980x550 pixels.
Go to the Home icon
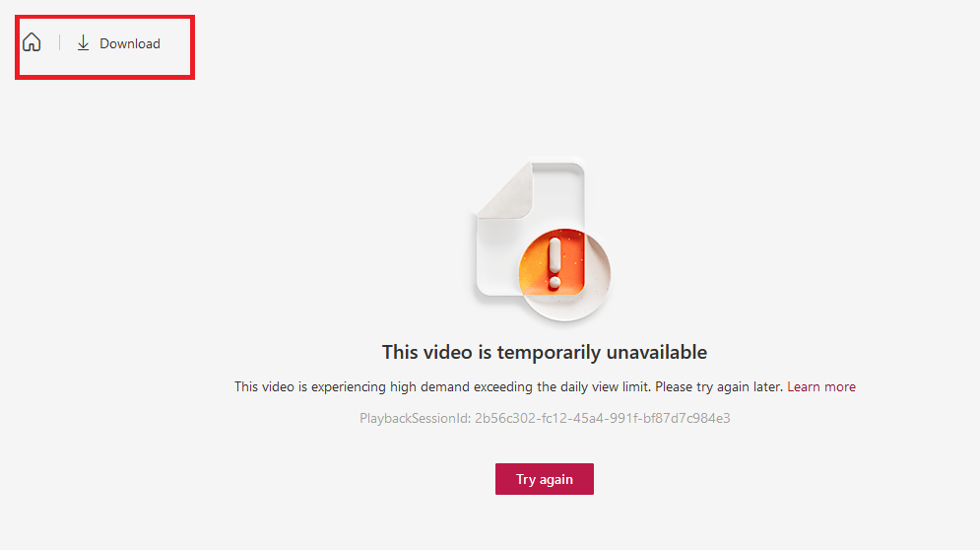(x=32, y=42)
